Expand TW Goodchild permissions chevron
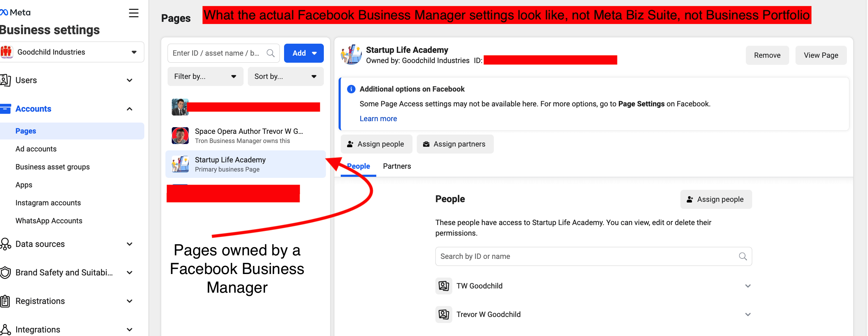Image resolution: width=868 pixels, height=336 pixels. click(748, 286)
